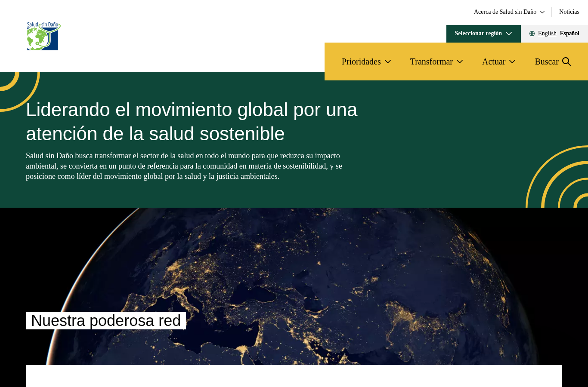Open the Actuar menu
Screen dimensions: 588x387
click(x=499, y=61)
